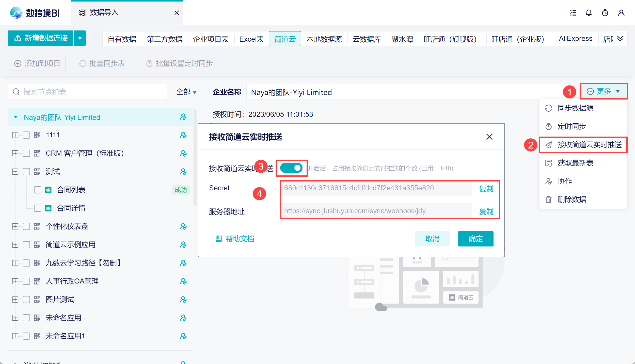This screenshot has width=635, height=364.
Task: Tick the checkbox for 个性化仪表盘
Action: click(26, 226)
